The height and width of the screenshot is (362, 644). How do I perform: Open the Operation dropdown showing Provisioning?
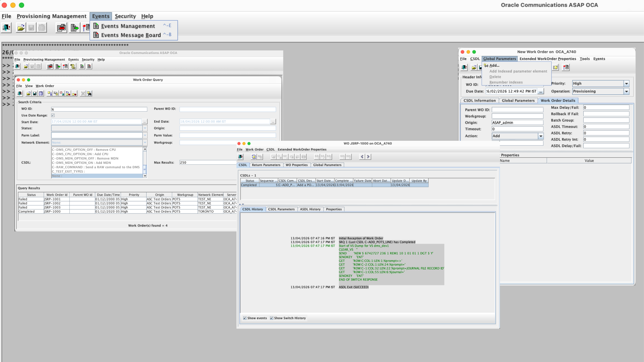626,91
